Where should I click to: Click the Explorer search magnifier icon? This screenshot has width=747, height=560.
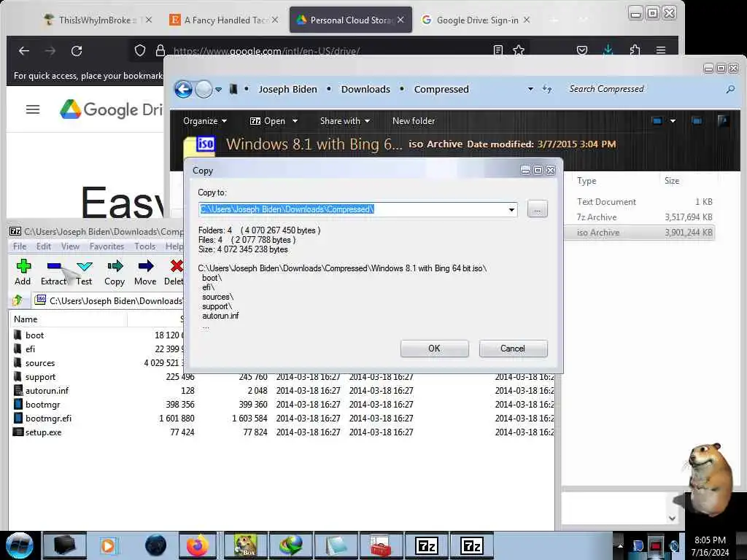tap(729, 89)
